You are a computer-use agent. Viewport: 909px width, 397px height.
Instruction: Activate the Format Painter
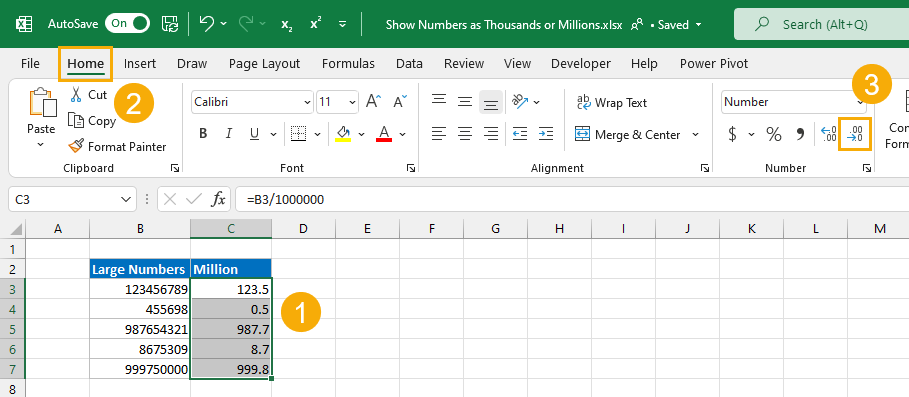coord(117,147)
